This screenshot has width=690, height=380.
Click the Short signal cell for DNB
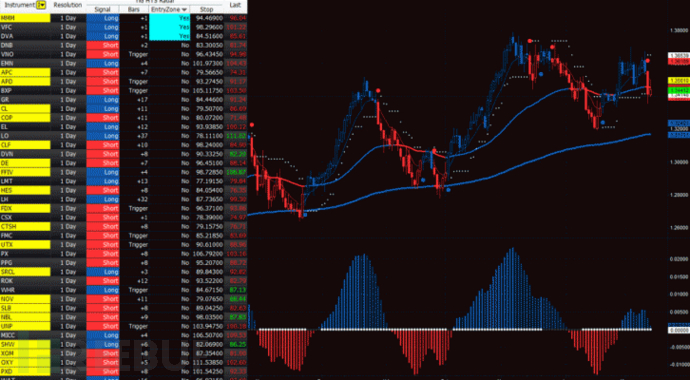coord(103,45)
